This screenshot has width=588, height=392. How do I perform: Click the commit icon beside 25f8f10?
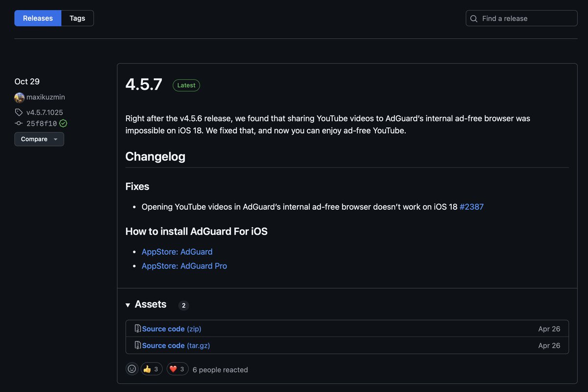tap(19, 123)
